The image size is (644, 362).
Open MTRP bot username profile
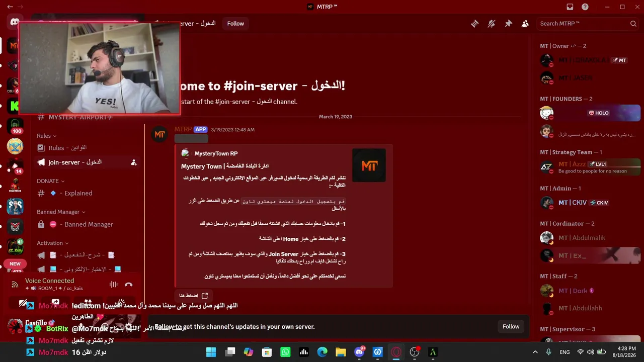click(x=182, y=130)
